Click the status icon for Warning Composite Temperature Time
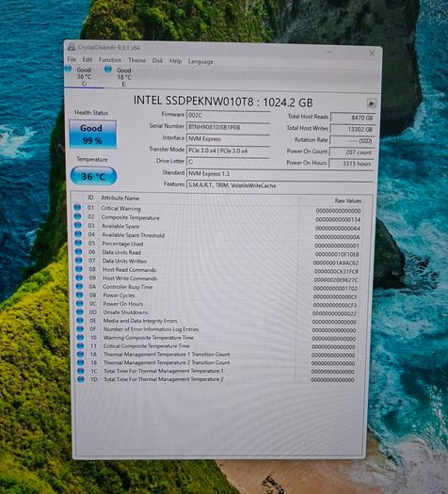Viewport: 448px width, 494px height. tap(80, 337)
